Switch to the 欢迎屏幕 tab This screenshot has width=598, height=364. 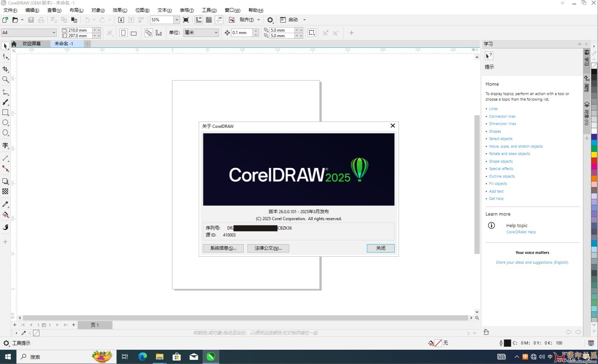(31, 44)
